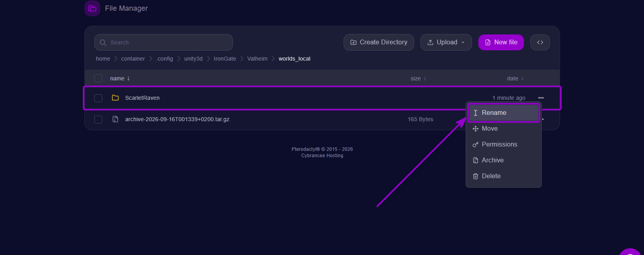Sort by size column
The image size is (644, 255).
tap(419, 78)
